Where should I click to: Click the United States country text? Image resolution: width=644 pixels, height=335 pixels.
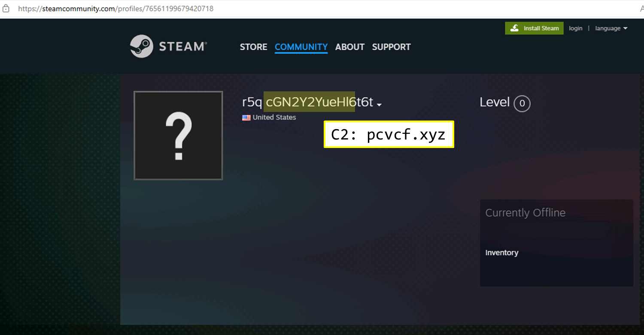point(274,118)
